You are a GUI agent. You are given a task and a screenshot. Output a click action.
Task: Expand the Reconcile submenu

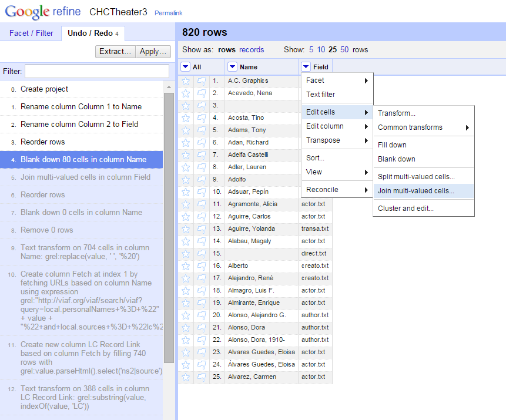pos(337,190)
